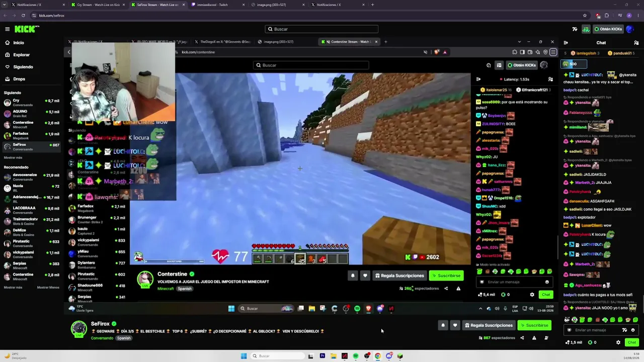Click the Conversando category link under SeFirox
The image size is (644, 362).
coord(102,338)
